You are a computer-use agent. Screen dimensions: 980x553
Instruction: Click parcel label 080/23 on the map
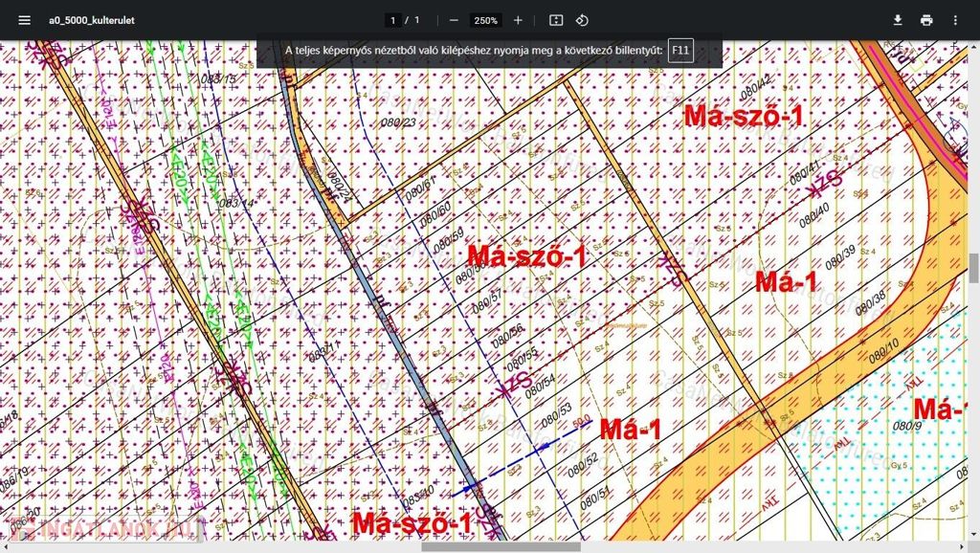tap(398, 122)
